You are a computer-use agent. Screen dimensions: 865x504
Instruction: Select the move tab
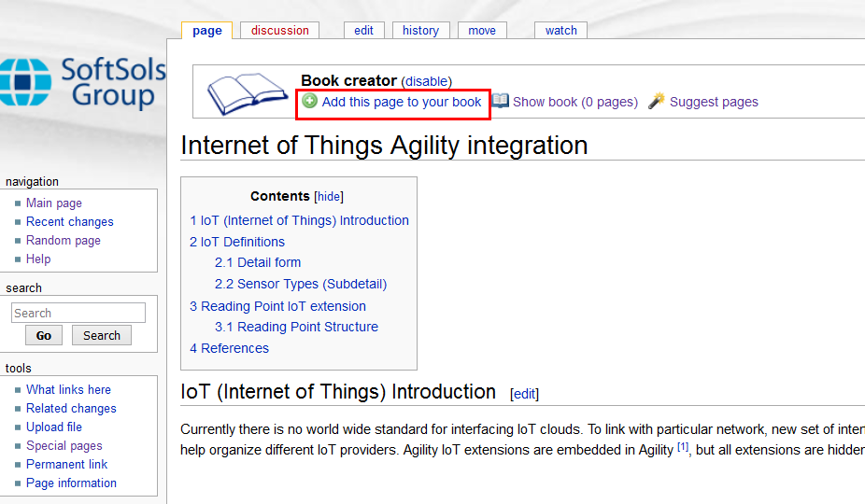pos(482,31)
